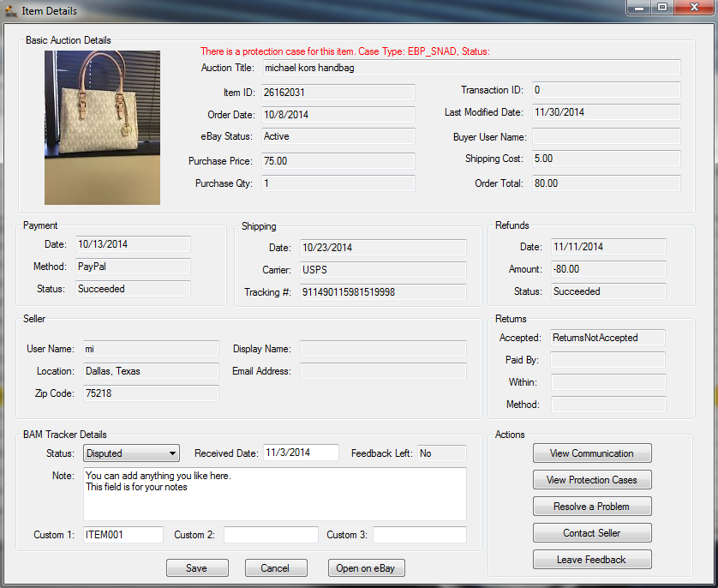Click the Carrier field showing USPS

(383, 270)
